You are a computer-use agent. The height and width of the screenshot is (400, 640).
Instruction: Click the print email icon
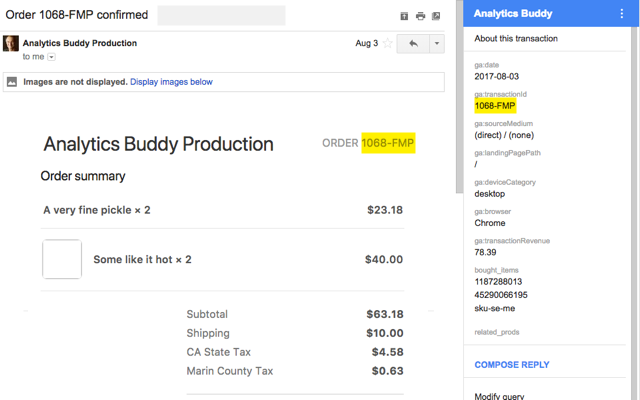point(420,16)
